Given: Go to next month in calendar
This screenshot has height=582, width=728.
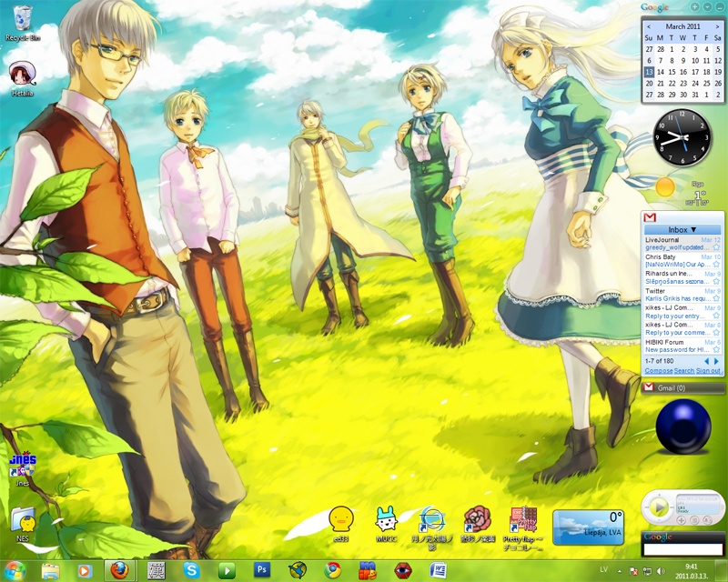Looking at the screenshot, I should (x=717, y=27).
